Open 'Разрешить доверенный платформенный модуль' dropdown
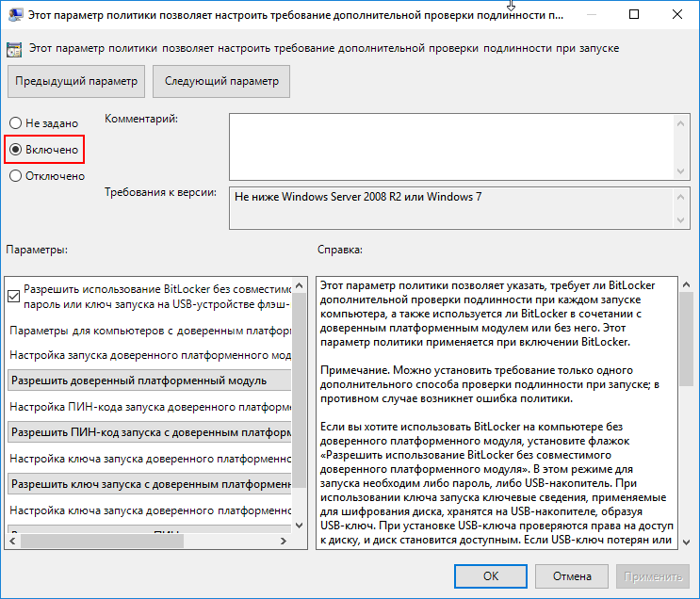 pos(150,380)
